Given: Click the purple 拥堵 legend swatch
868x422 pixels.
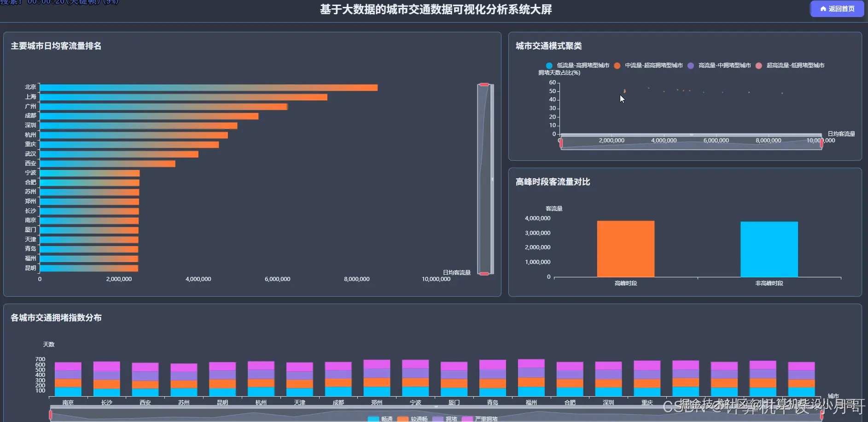Looking at the screenshot, I should [437, 419].
